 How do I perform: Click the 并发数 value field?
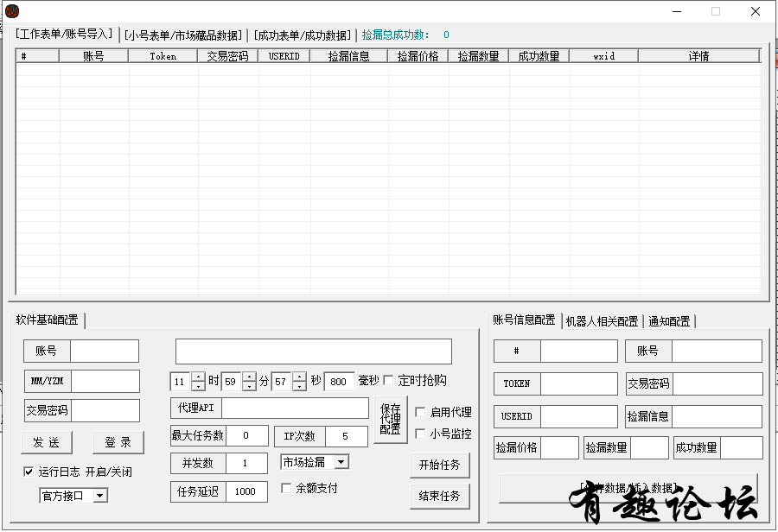(x=246, y=463)
